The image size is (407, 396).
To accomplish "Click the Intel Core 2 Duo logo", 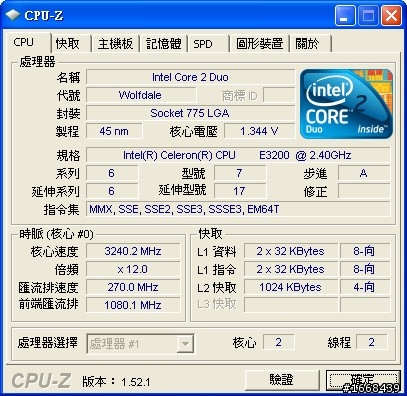I will 347,104.
